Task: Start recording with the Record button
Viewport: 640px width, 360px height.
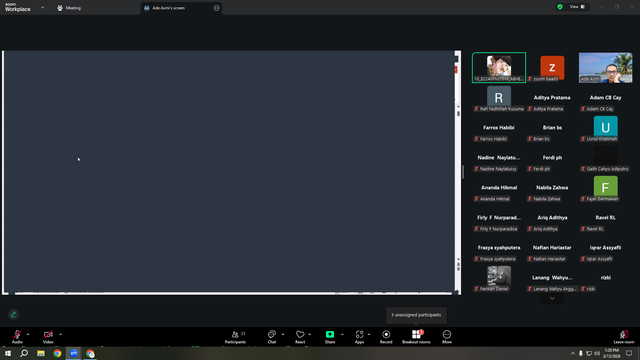Action: coord(386,337)
